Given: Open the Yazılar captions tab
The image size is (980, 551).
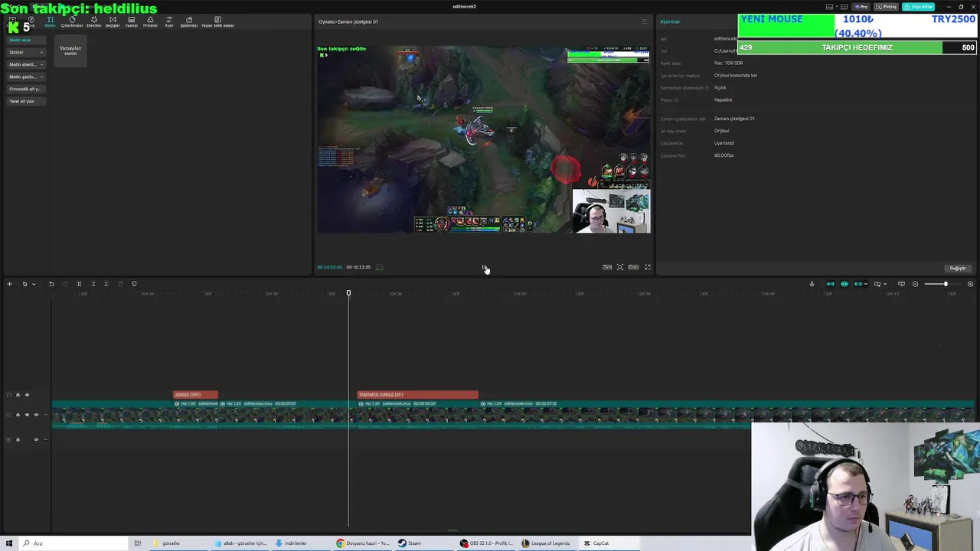Looking at the screenshot, I should pyautogui.click(x=132, y=21).
